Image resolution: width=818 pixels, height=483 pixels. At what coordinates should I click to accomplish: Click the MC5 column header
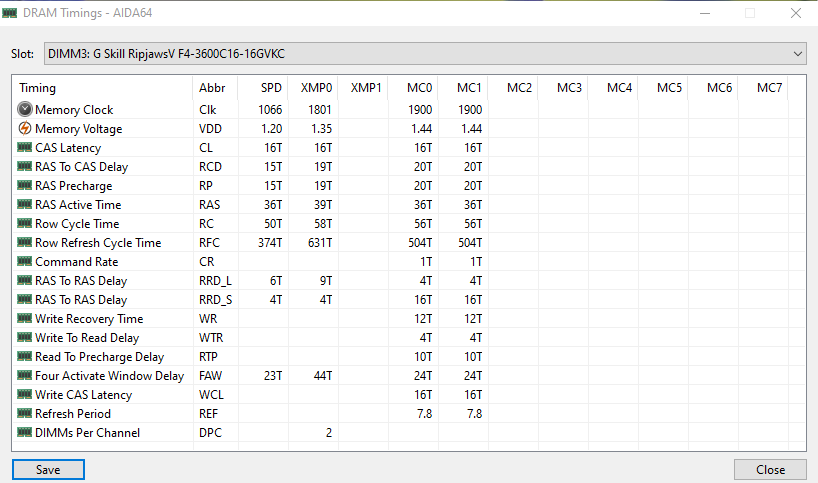(x=664, y=88)
